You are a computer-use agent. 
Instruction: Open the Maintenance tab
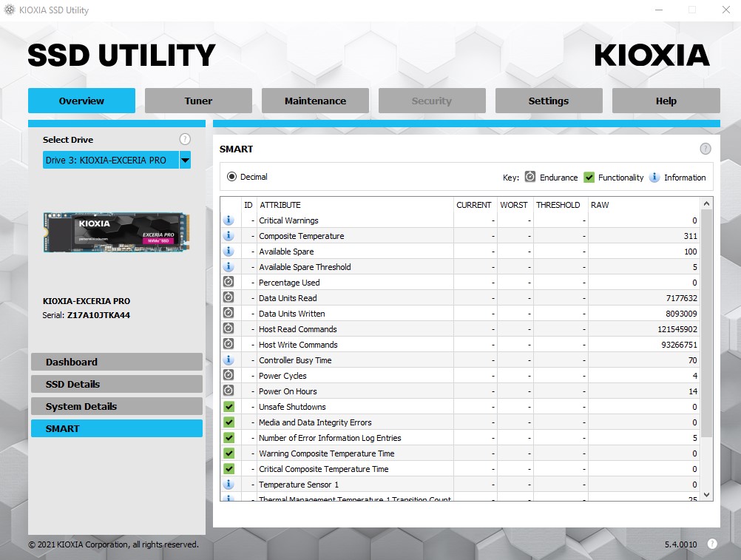315,101
